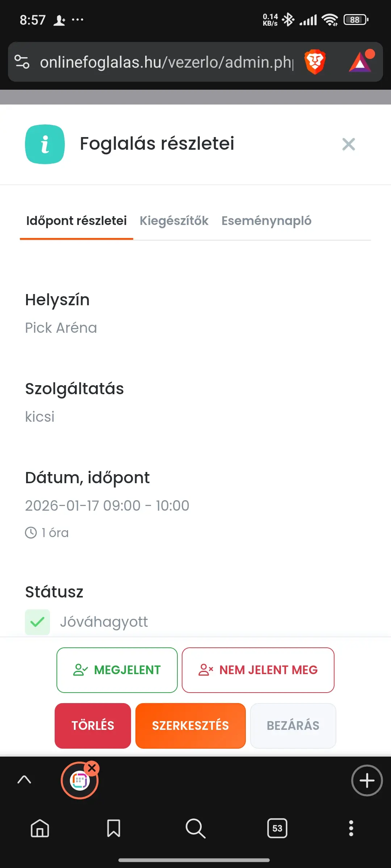Select the Időpont részletei tab
This screenshot has height=868, width=391.
pos(76,221)
